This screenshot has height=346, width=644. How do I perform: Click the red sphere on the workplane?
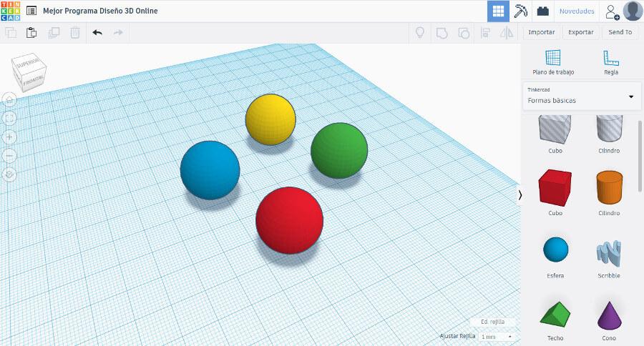coord(289,220)
